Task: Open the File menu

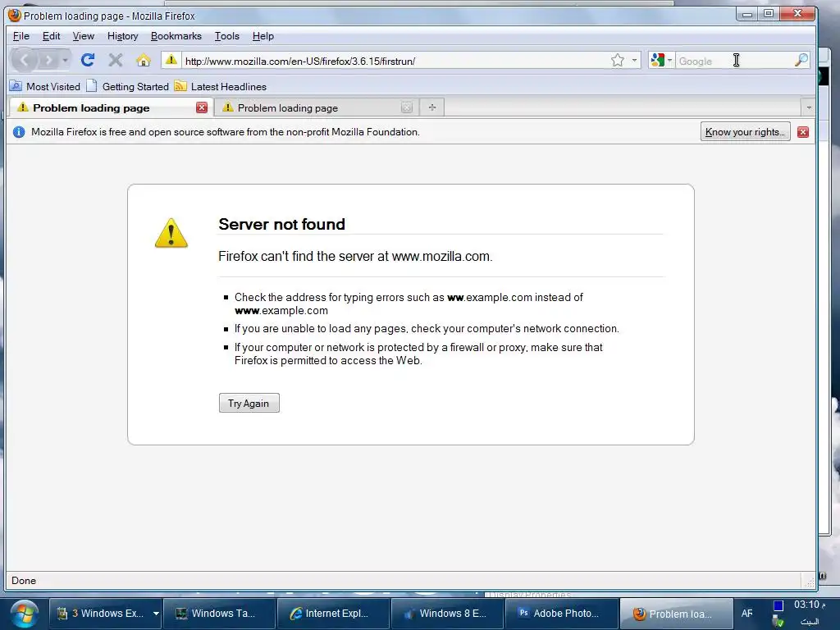Action: (x=21, y=36)
